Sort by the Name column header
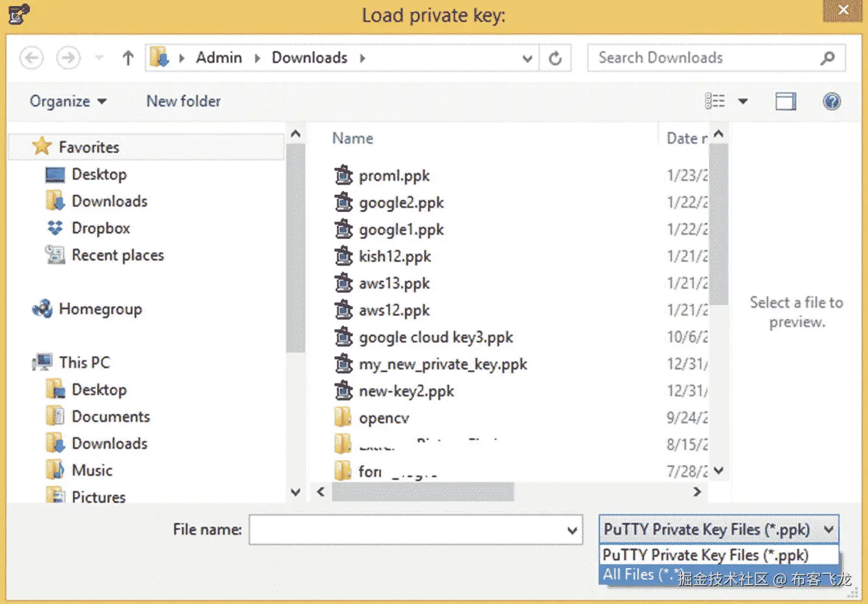Screen dimensions: 868x604 click(x=353, y=138)
